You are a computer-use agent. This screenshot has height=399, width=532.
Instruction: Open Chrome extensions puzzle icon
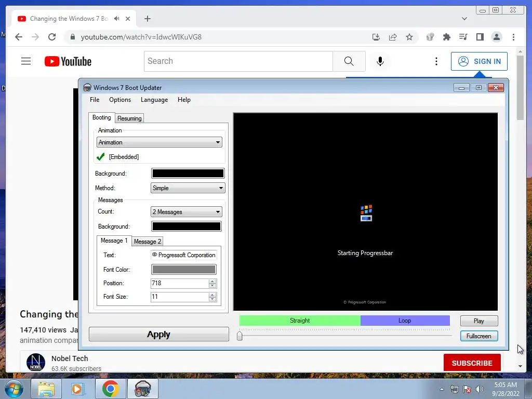[446, 37]
